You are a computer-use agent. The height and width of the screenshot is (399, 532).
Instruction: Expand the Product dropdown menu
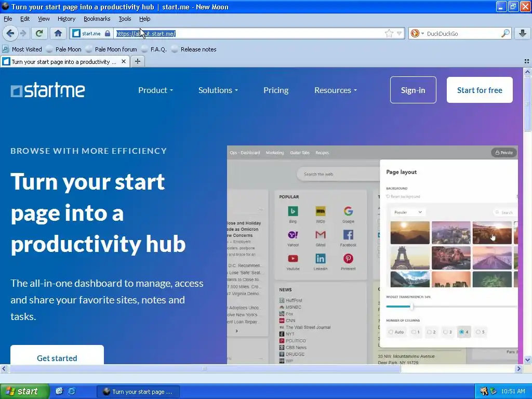pos(155,90)
